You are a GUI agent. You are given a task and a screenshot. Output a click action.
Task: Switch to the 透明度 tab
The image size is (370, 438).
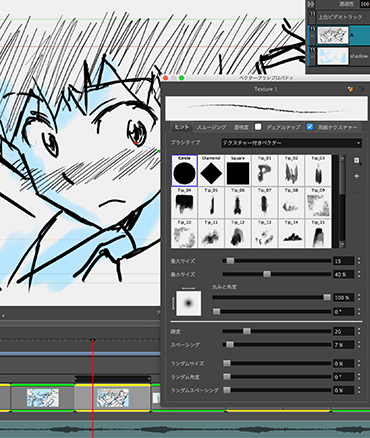point(241,127)
